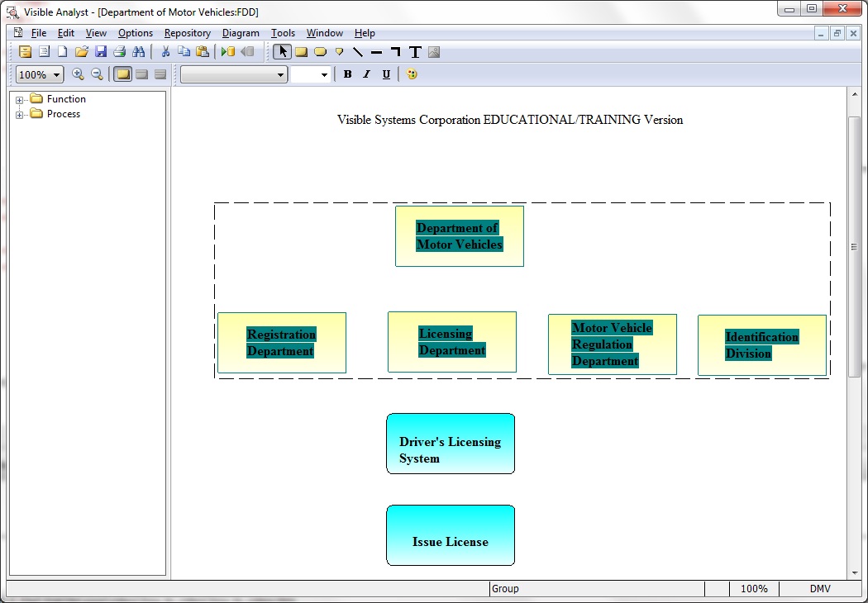
Task: Zoom out with magnifier minus
Action: coord(97,74)
